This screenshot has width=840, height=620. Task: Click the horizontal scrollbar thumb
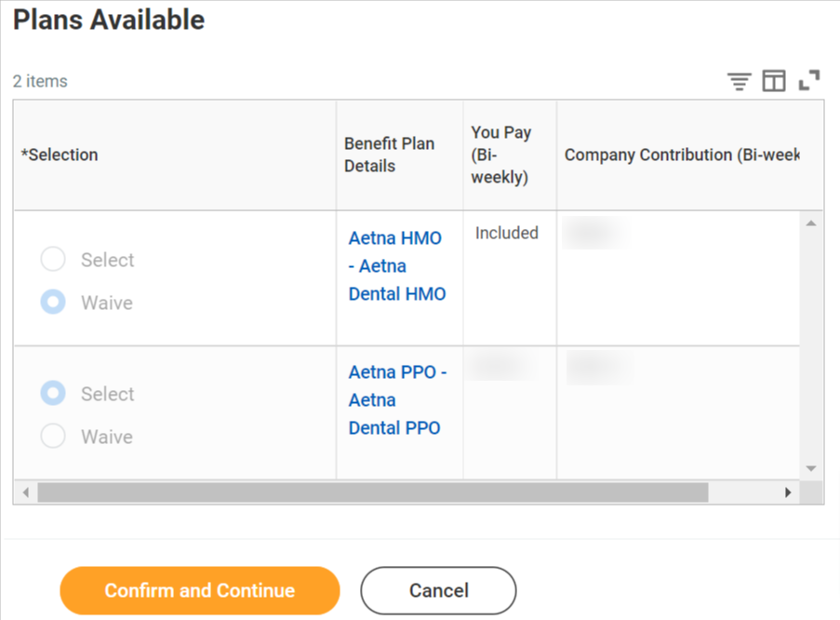tap(373, 492)
